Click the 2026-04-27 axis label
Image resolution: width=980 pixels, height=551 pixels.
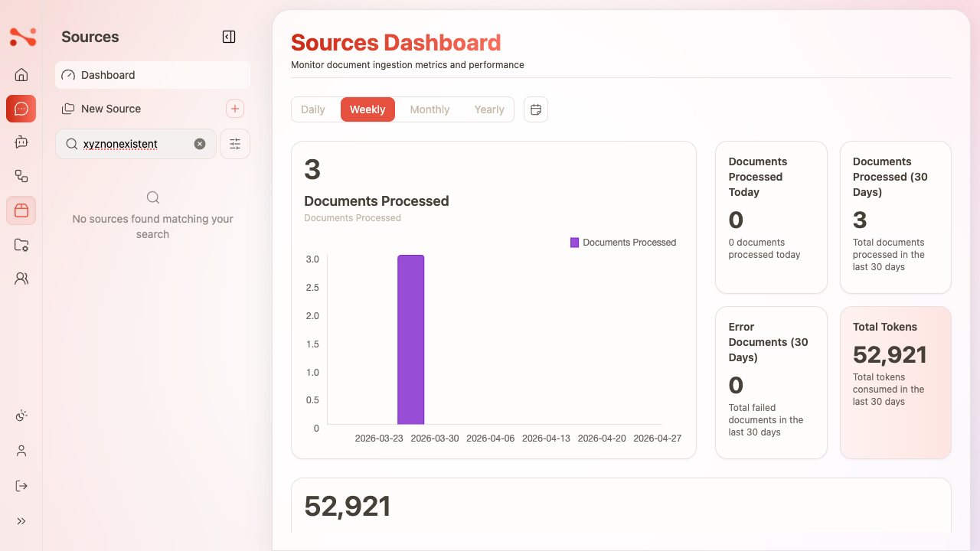tap(657, 439)
